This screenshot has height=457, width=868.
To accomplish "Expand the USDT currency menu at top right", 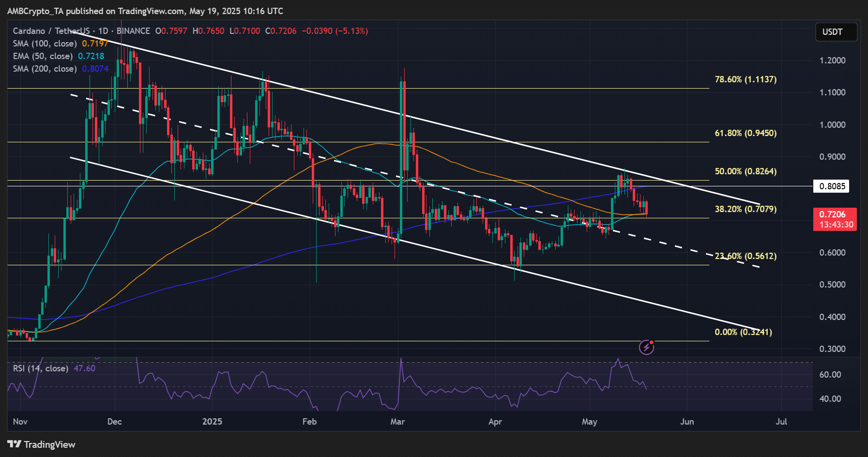I will pyautogui.click(x=836, y=32).
